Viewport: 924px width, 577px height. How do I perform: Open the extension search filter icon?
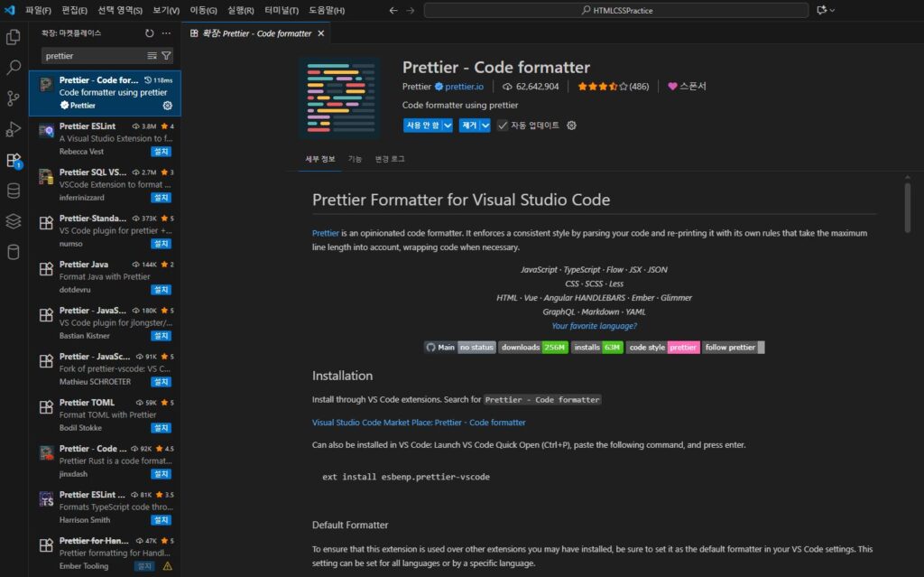164,55
